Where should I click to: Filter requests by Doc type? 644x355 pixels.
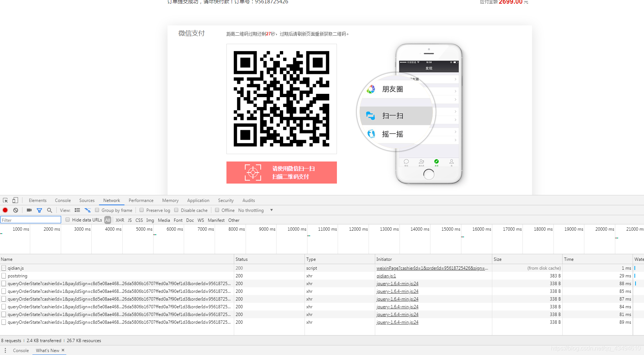(x=190, y=220)
